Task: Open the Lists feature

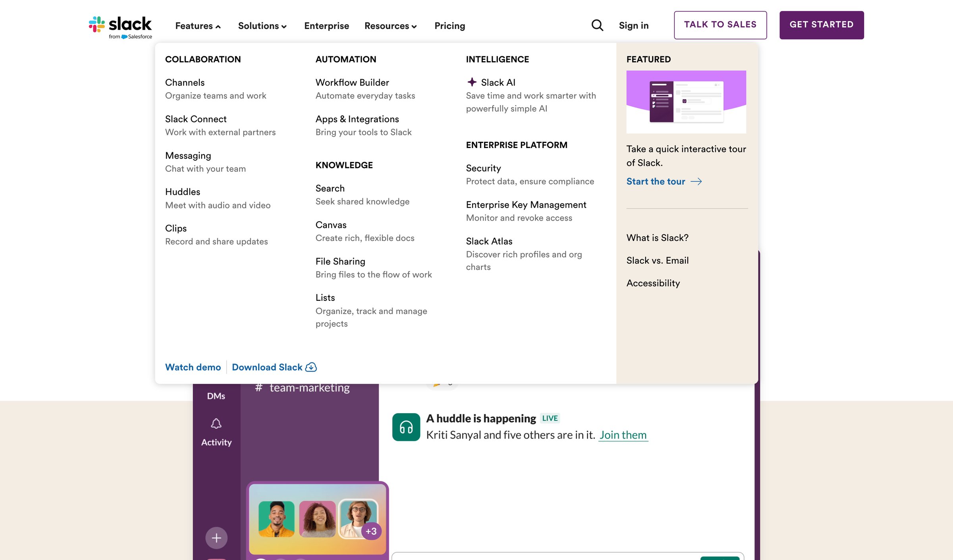Action: [325, 298]
